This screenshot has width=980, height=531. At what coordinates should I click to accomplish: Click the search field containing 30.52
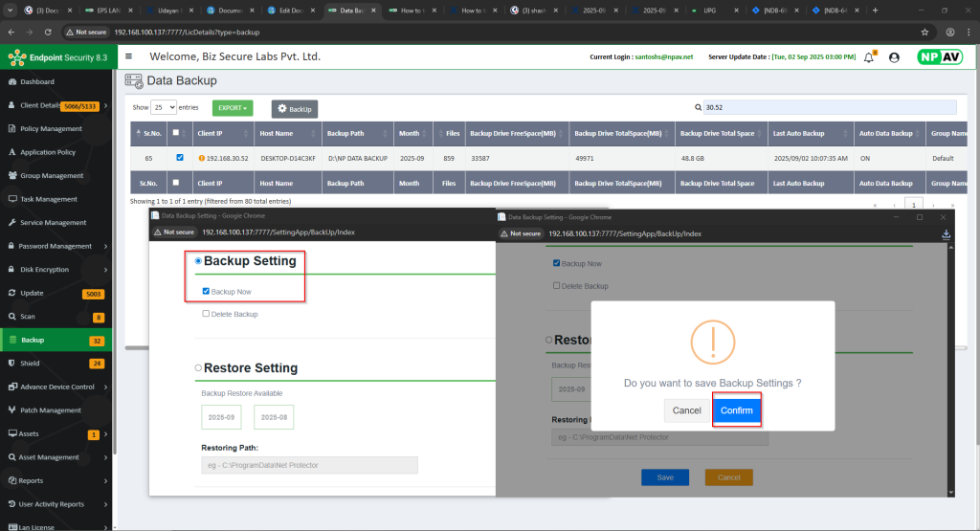(828, 108)
